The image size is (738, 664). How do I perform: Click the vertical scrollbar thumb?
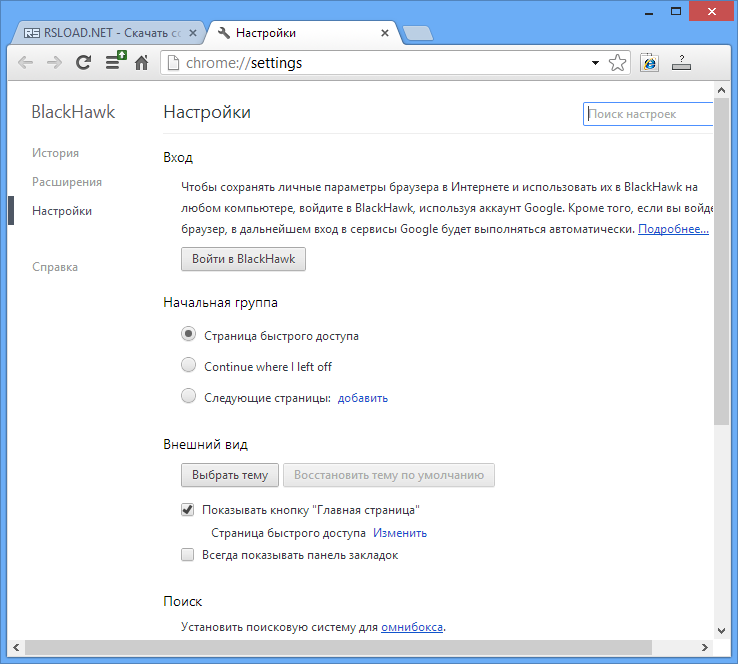click(721, 261)
